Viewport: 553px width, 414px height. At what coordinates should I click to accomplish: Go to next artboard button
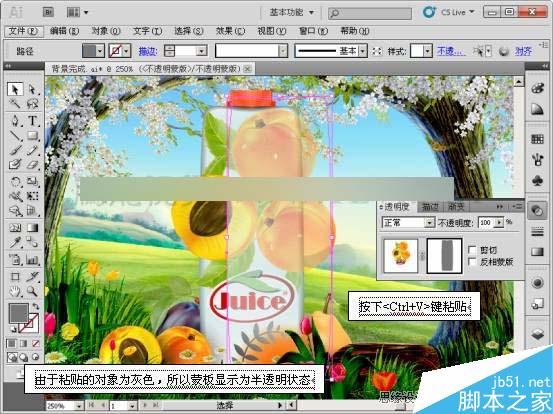(145, 406)
